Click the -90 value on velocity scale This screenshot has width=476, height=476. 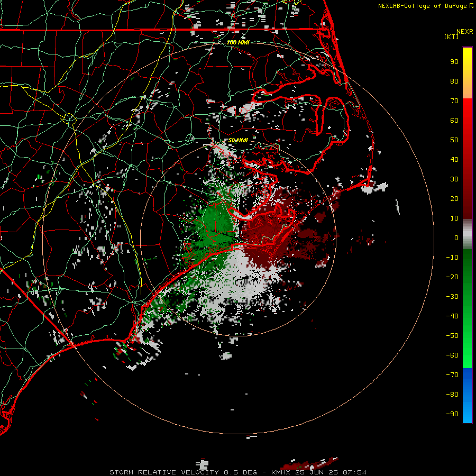pyautogui.click(x=452, y=414)
